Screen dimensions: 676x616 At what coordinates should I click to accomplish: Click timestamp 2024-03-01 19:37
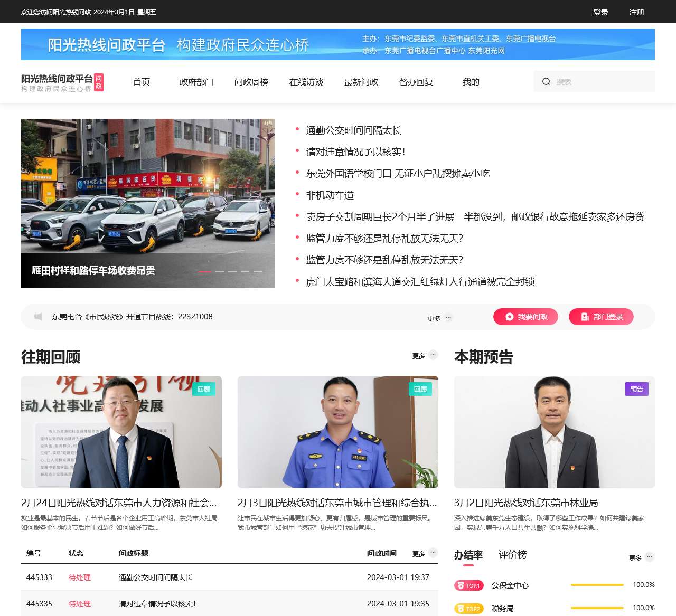[398, 577]
